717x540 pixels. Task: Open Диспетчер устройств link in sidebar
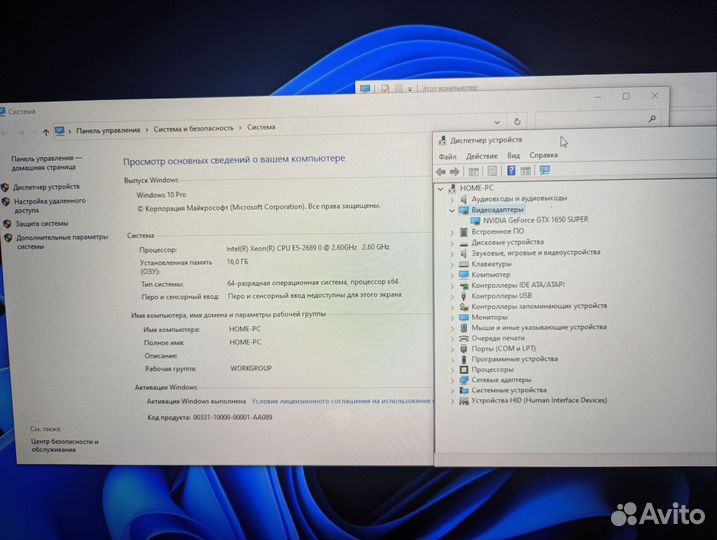point(47,186)
